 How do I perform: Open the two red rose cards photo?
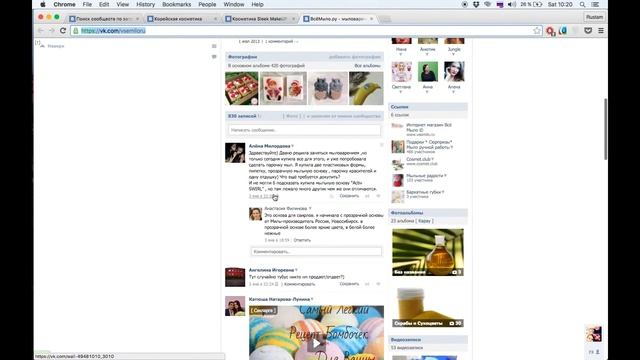pos(283,88)
